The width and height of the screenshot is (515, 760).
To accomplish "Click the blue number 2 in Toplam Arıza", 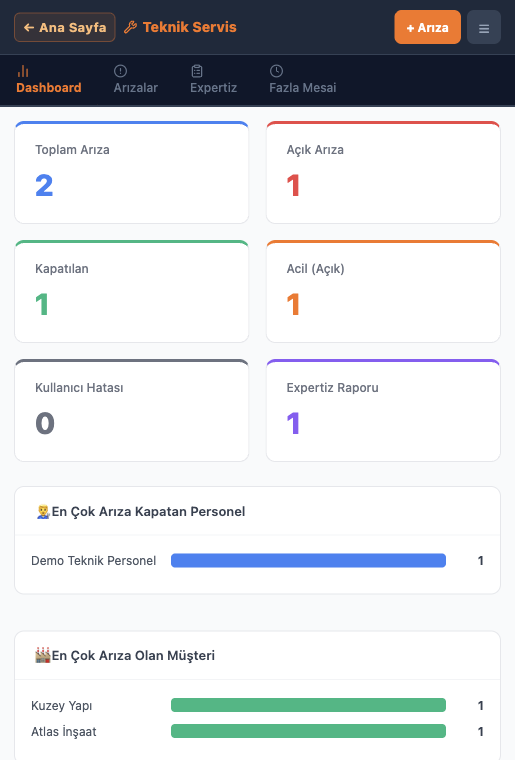I will pos(44,185).
